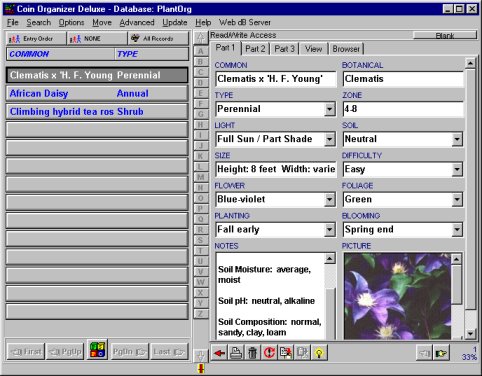Go to next record with pointing hand icon
482x376 pixels.
(x=441, y=353)
